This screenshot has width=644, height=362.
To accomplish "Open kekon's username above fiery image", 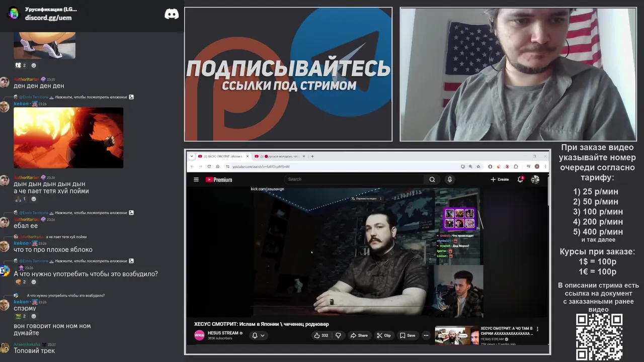I will [21, 104].
